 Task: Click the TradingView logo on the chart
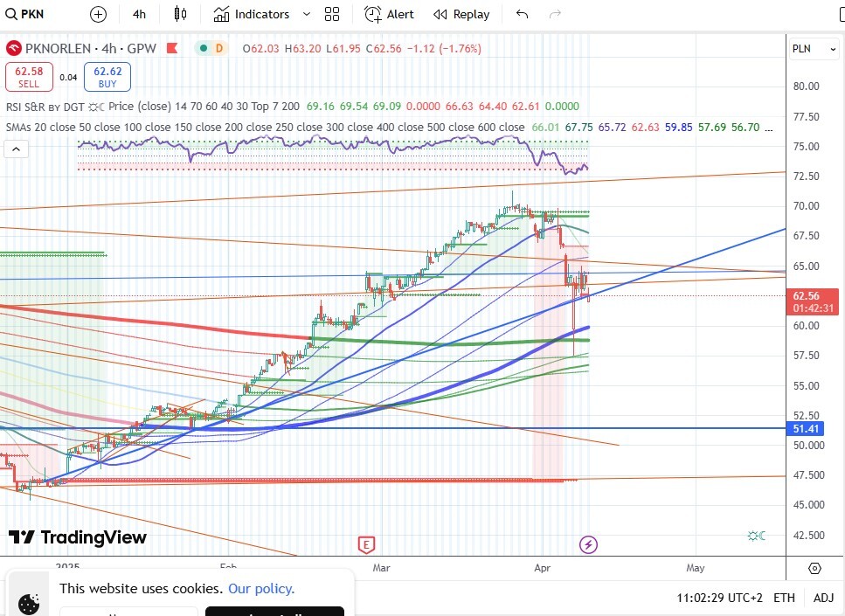tap(78, 536)
